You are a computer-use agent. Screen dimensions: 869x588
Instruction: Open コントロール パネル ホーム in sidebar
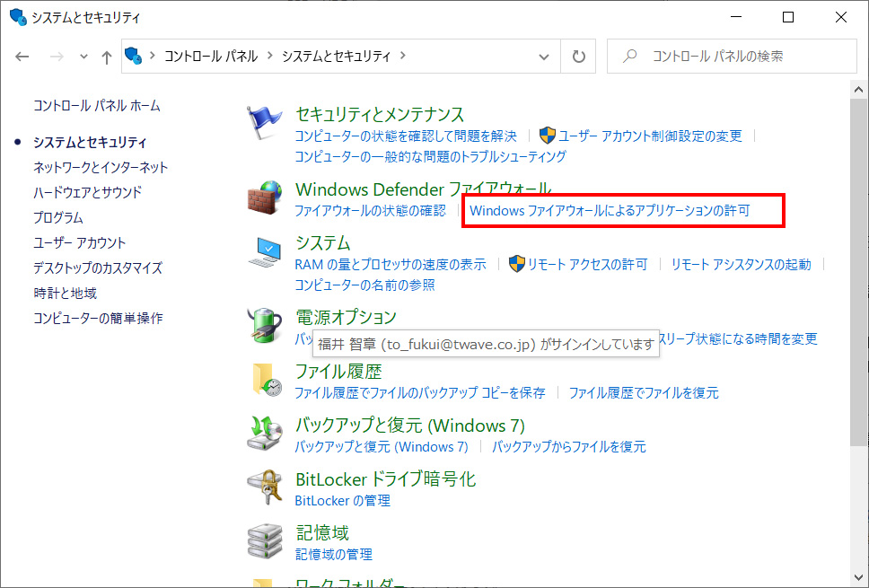(96, 105)
